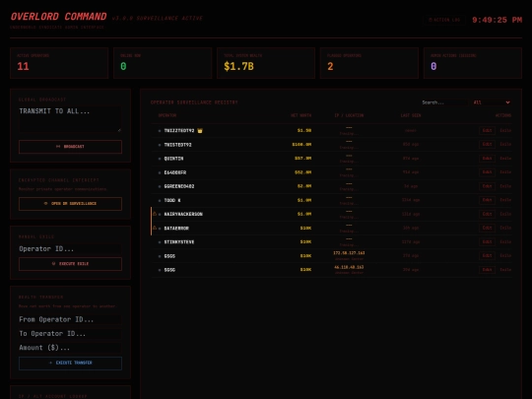Click the $1.5B net worth value

click(304, 131)
